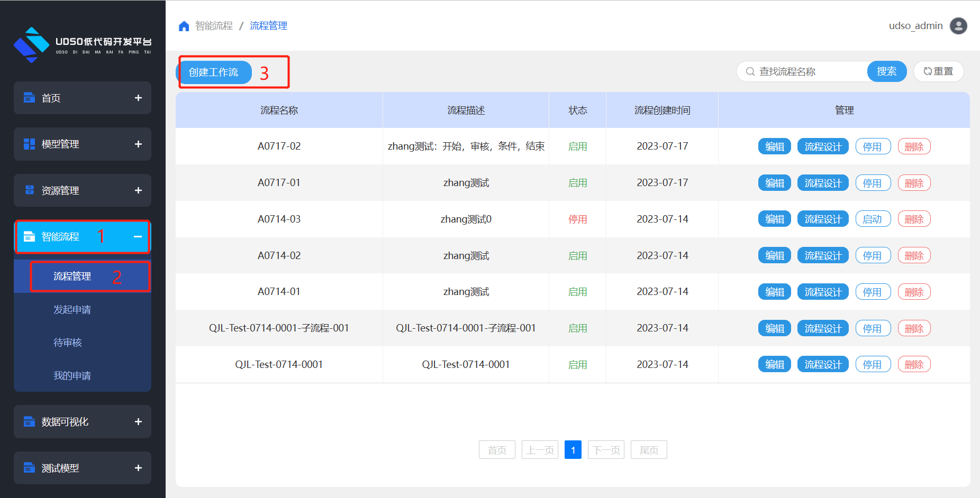The width and height of the screenshot is (980, 498).
Task: Click the 资源管理 sidebar icon
Action: [29, 190]
